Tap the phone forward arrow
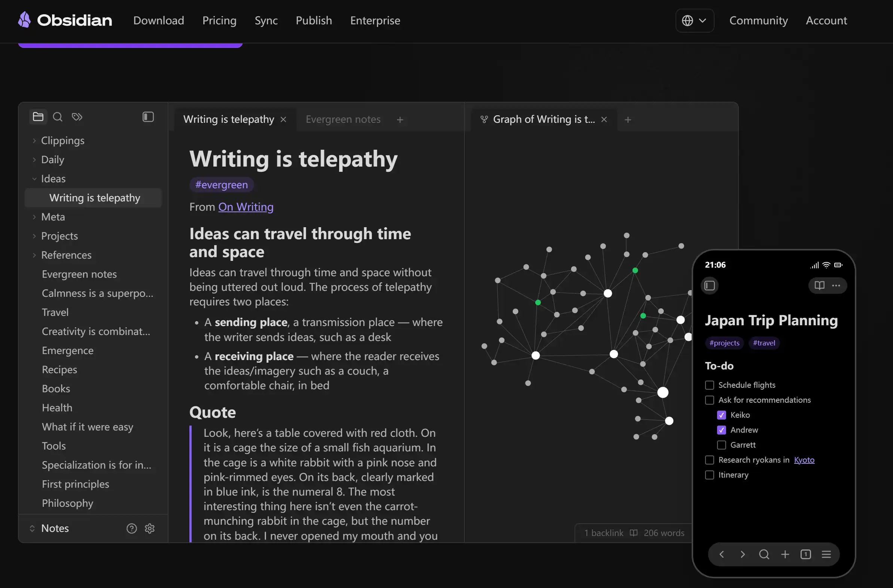 click(743, 554)
